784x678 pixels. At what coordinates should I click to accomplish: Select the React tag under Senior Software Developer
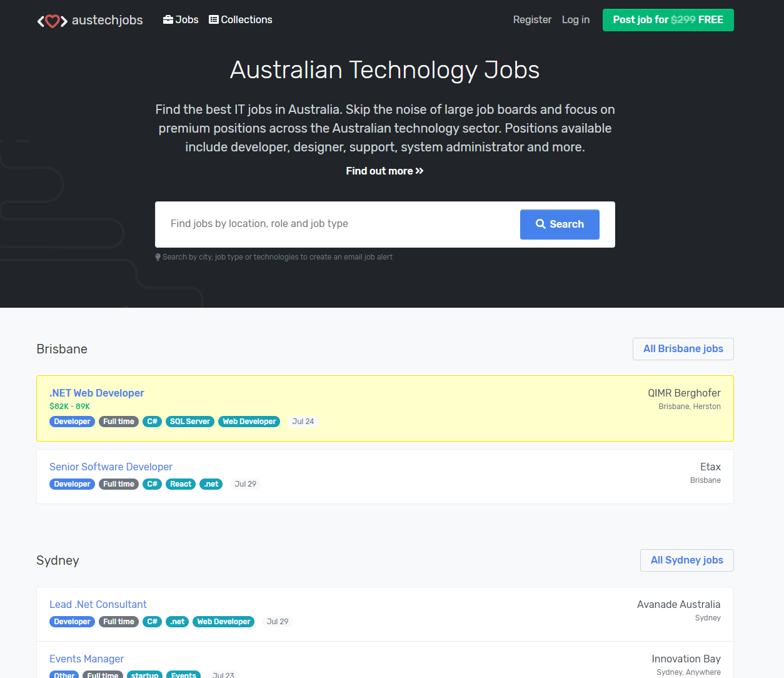point(180,483)
